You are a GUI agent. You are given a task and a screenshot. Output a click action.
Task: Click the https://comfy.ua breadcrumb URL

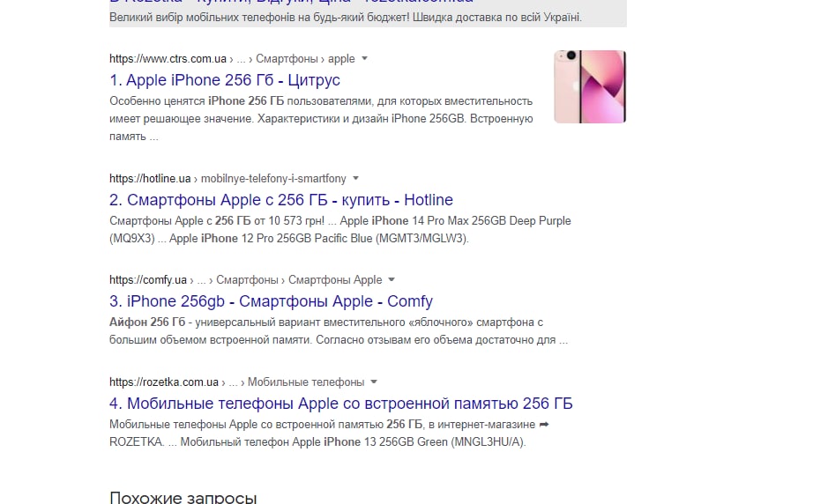point(148,280)
